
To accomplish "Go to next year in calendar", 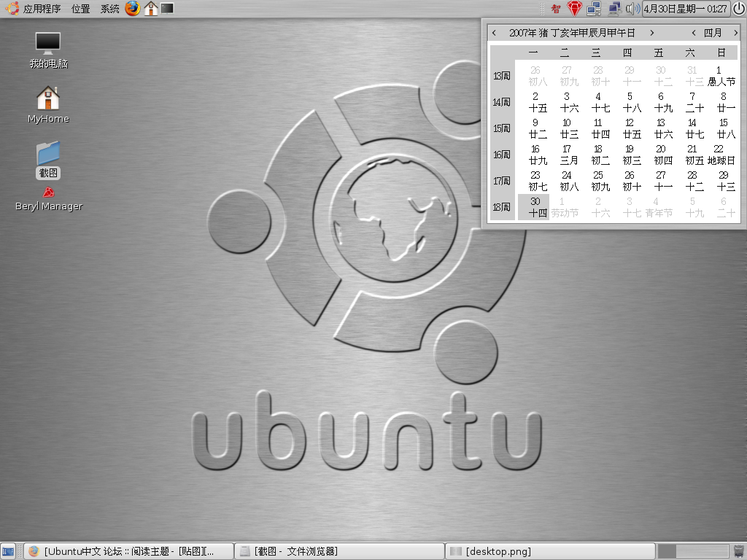I will point(651,33).
